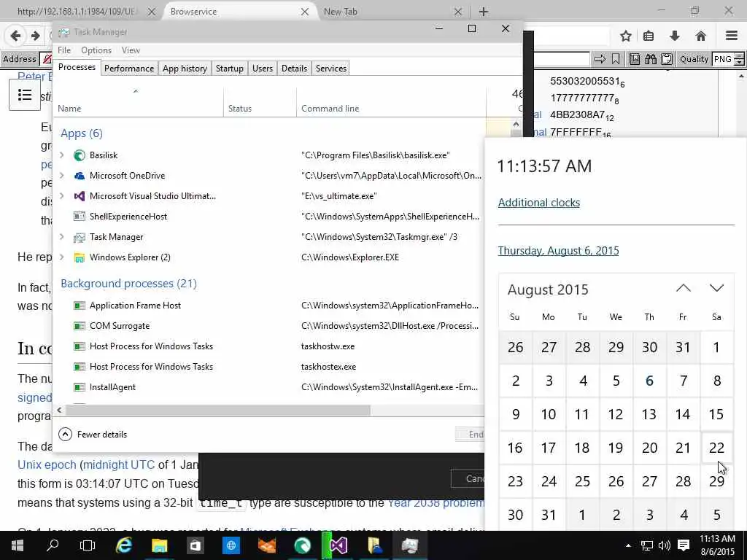Open taskbar Search magnifier
This screenshot has height=560, width=747.
click(53, 545)
